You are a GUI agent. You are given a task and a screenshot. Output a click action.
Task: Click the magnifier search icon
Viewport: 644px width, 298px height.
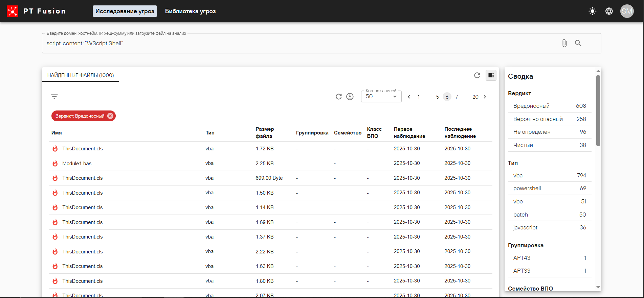(x=578, y=43)
